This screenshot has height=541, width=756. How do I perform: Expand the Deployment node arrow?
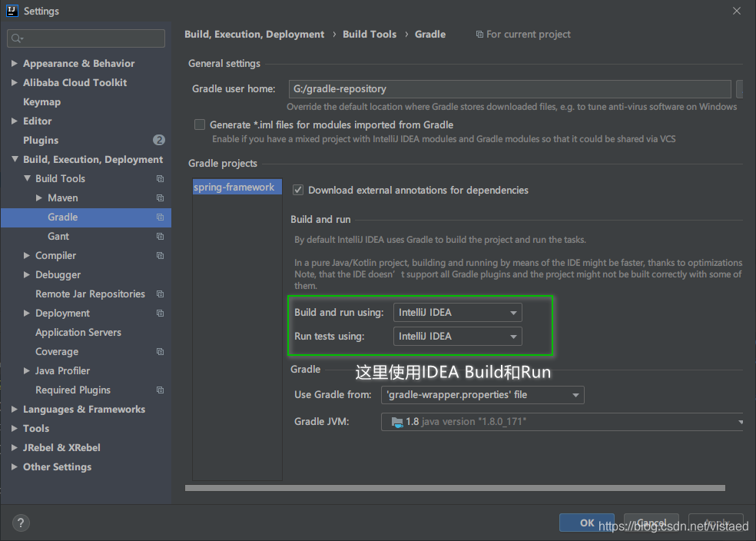click(x=27, y=313)
